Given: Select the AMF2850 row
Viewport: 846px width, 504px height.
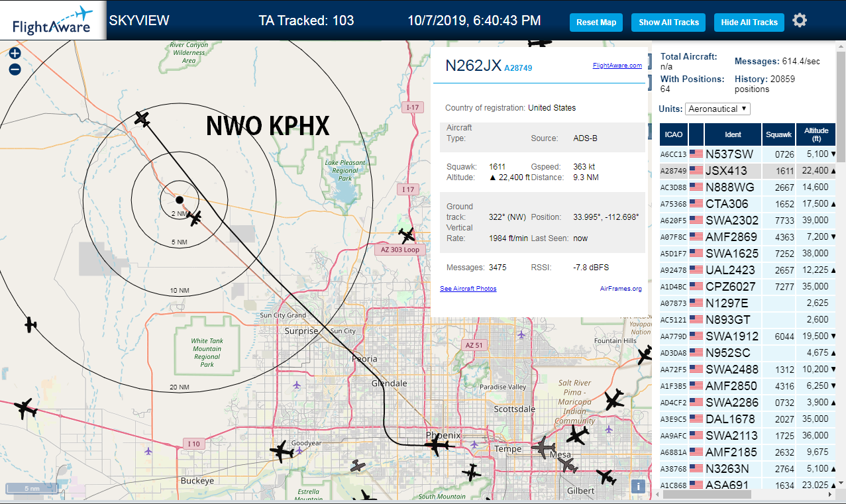Looking at the screenshot, I should pyautogui.click(x=748, y=385).
